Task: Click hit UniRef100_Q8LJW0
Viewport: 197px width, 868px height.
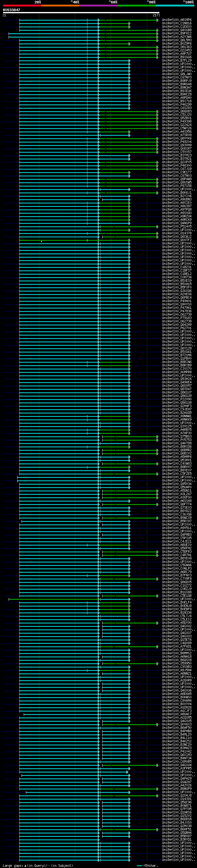Action: click(x=177, y=74)
